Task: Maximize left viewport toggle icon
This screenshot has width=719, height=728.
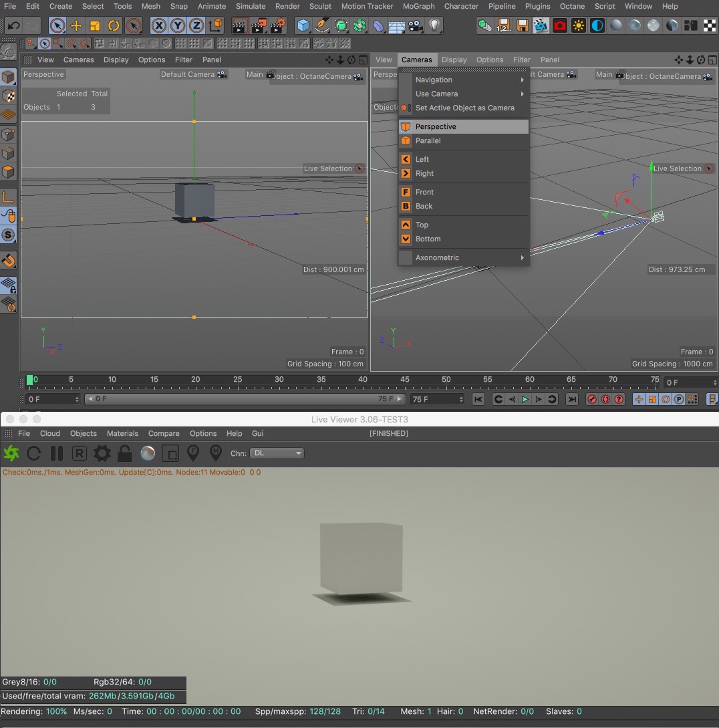Action: point(363,59)
